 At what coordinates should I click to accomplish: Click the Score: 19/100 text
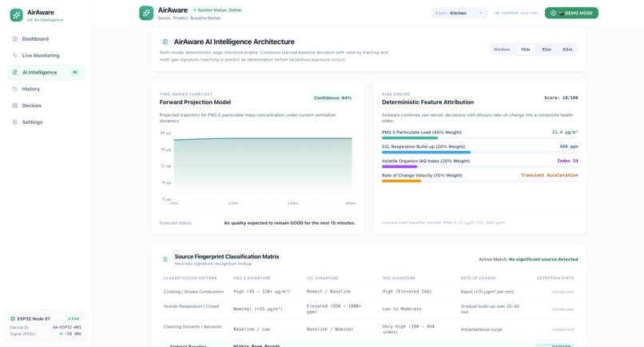pos(561,98)
